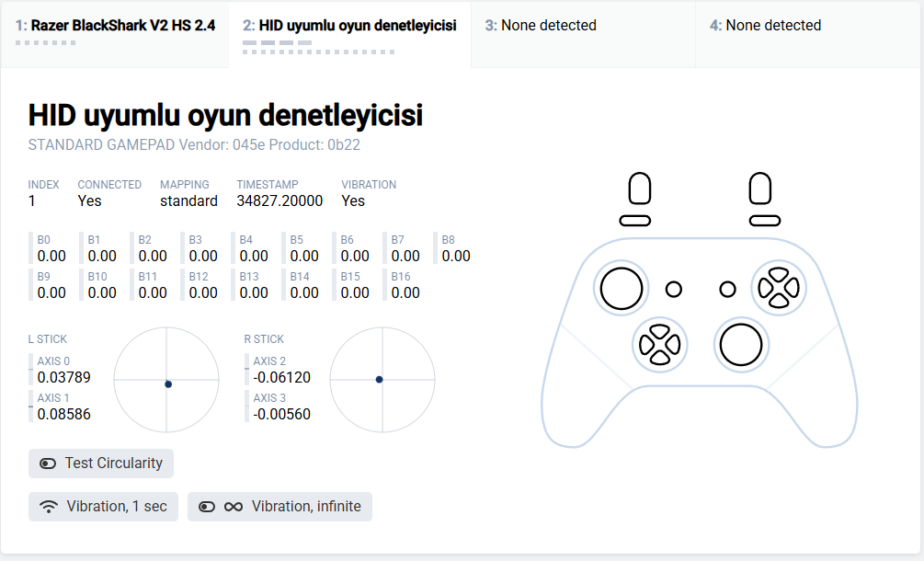
Task: Click the B2 button value
Action: [153, 257]
